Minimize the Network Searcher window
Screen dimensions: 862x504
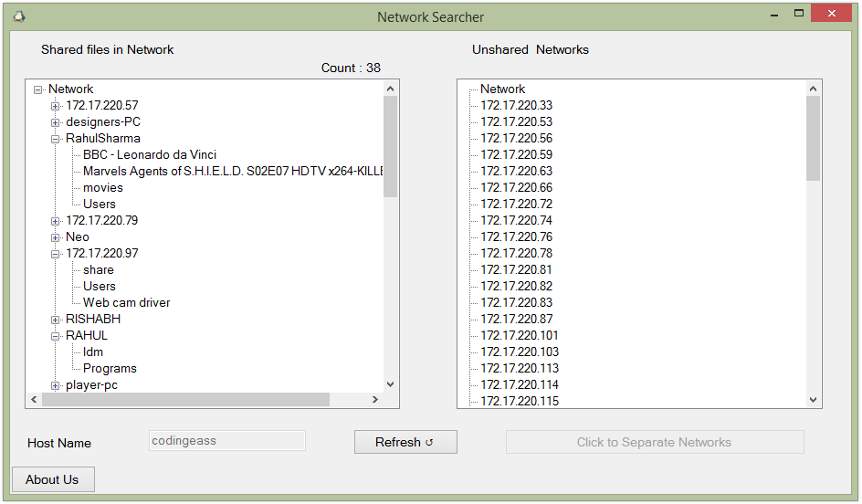[774, 15]
